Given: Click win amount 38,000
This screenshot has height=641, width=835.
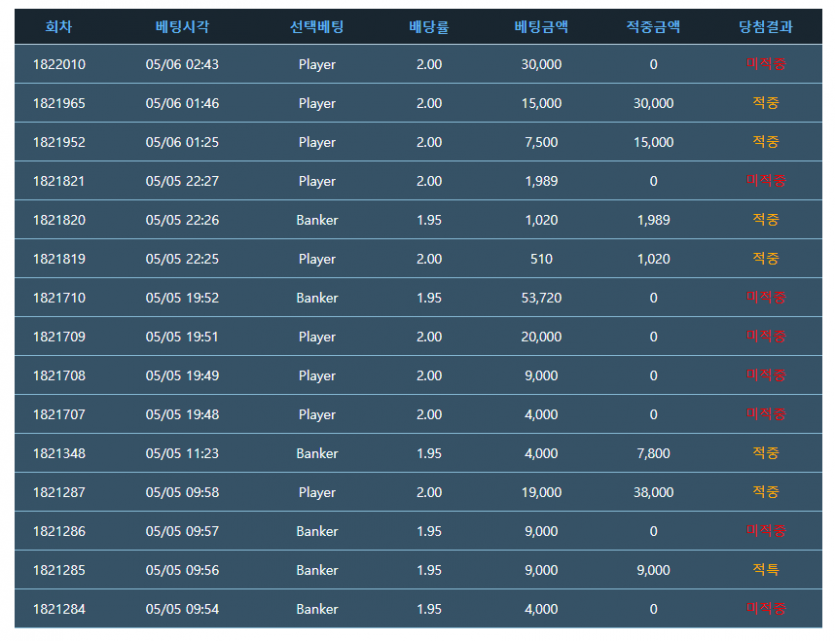Looking at the screenshot, I should click(x=653, y=492).
